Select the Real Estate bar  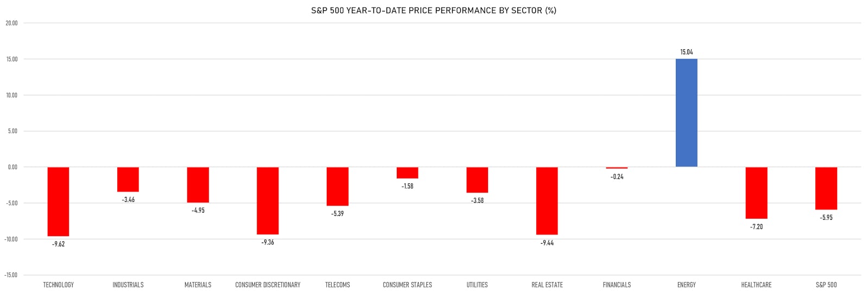click(x=547, y=201)
